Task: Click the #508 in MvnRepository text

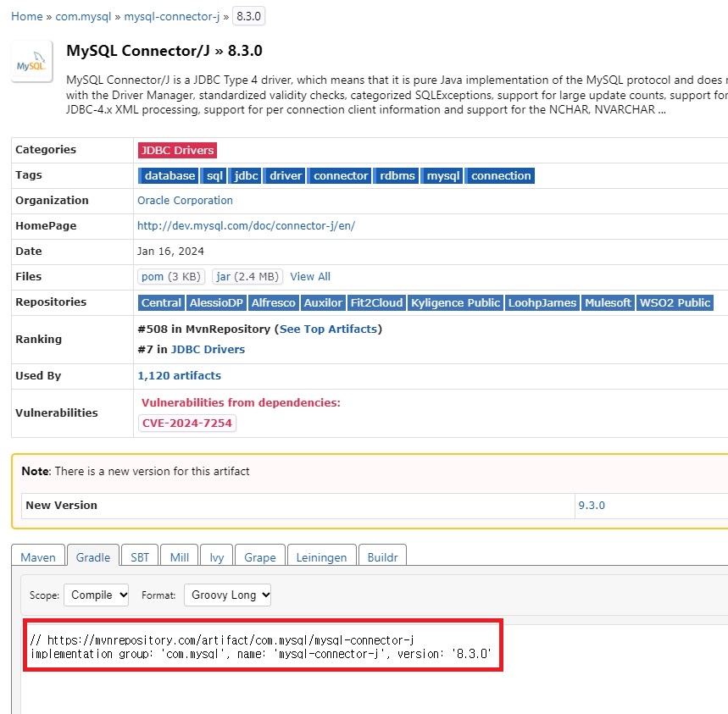Action: [203, 329]
